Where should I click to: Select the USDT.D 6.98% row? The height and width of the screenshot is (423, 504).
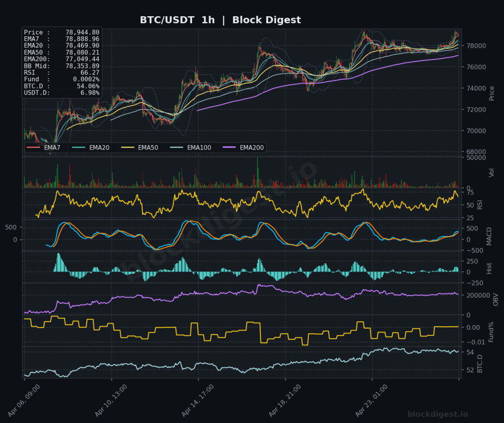tap(62, 93)
